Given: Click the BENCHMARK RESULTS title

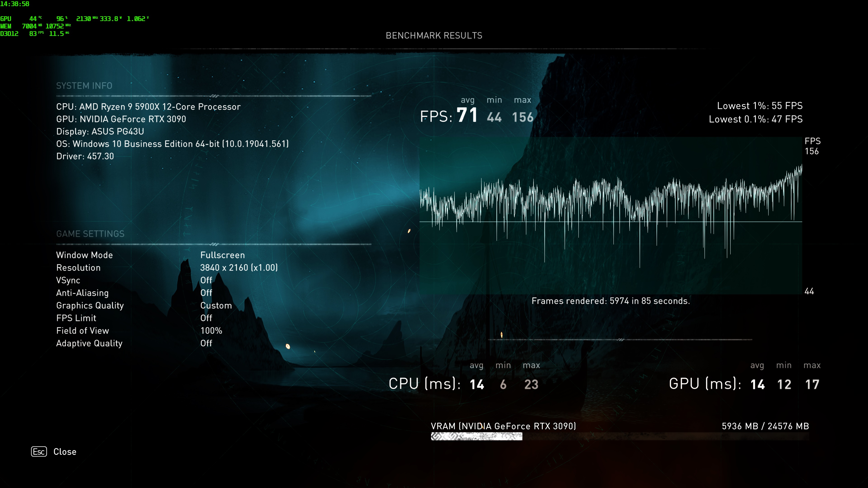Looking at the screenshot, I should 434,36.
